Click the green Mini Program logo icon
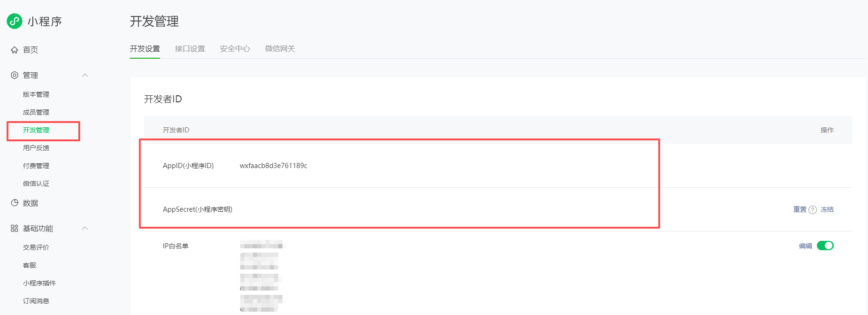This screenshot has width=868, height=315. 15,21
